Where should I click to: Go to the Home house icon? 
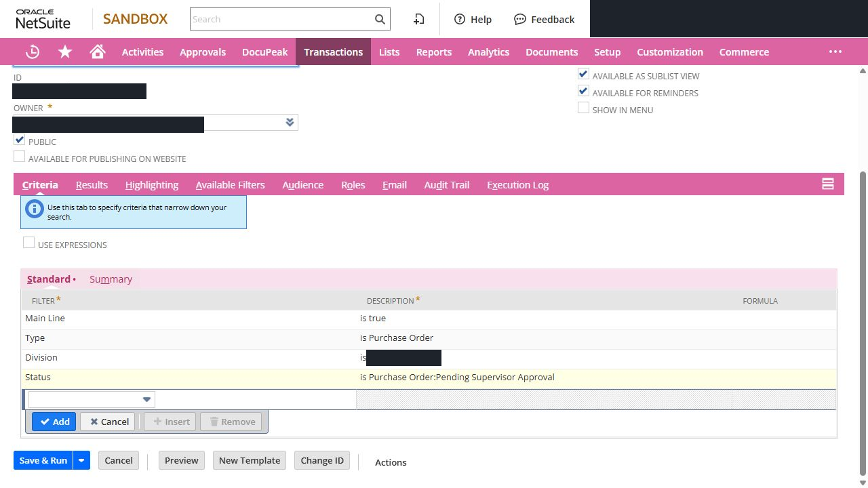point(98,52)
